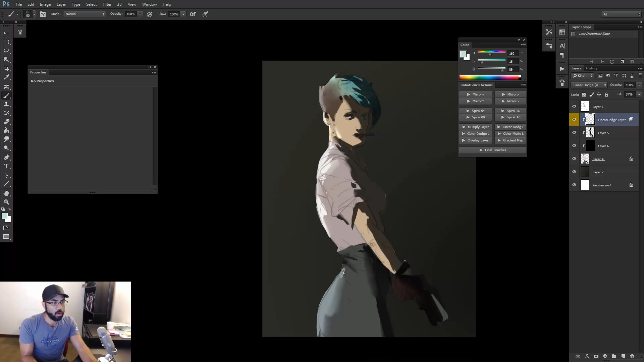Hide the Background layer
644x362 pixels.
(574, 185)
